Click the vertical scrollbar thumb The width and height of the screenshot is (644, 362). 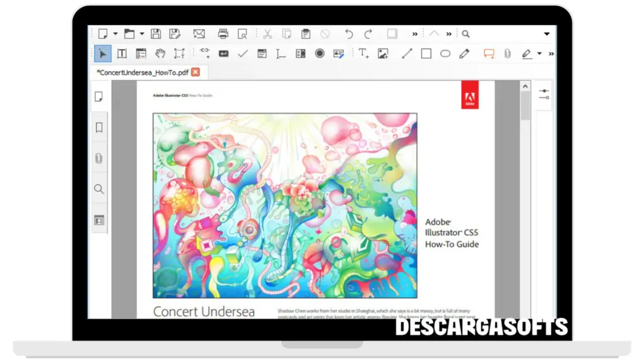point(525,106)
